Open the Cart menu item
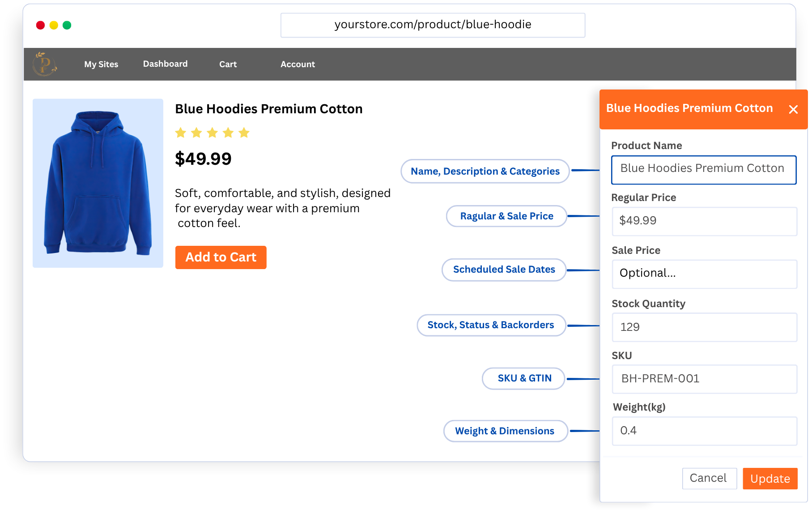 (x=228, y=64)
